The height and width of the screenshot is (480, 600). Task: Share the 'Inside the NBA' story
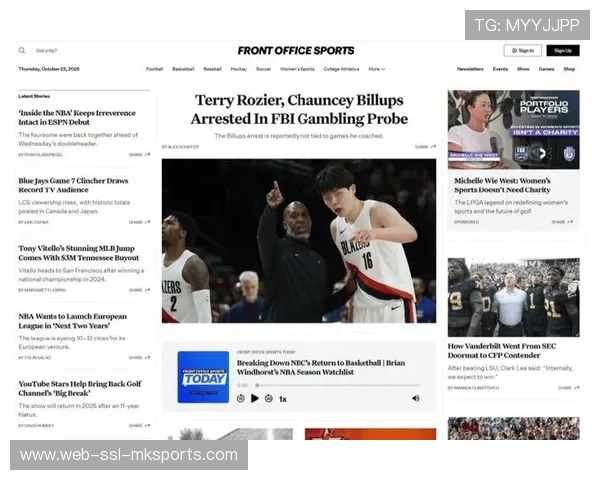(140, 155)
